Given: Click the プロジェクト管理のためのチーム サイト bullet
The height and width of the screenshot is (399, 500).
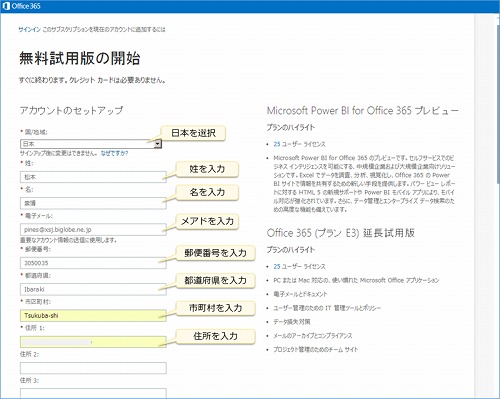Looking at the screenshot, I should point(316,349).
